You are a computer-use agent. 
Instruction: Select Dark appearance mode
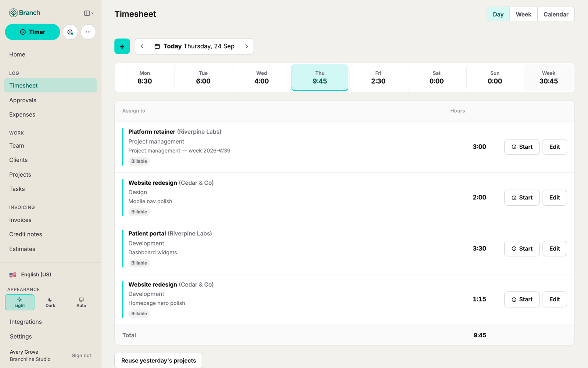pos(50,302)
